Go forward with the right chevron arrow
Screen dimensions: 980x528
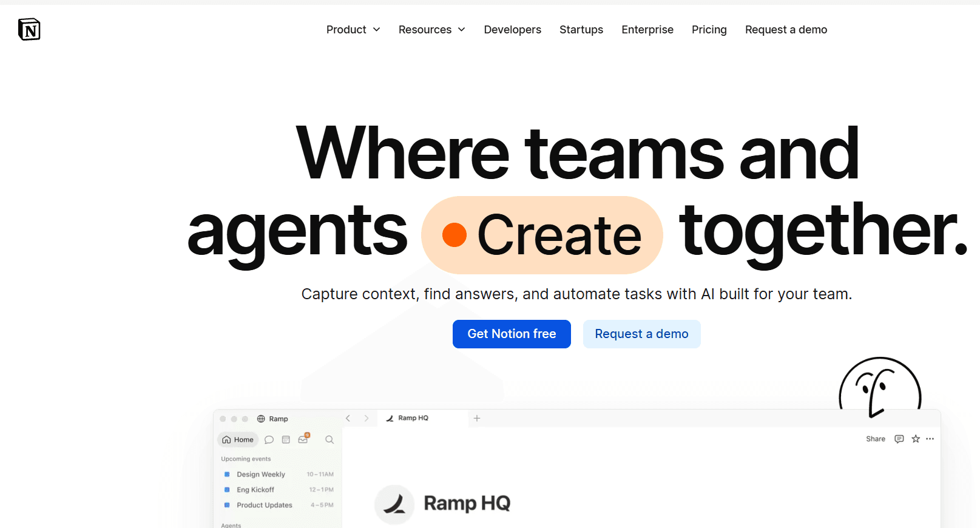pos(366,418)
